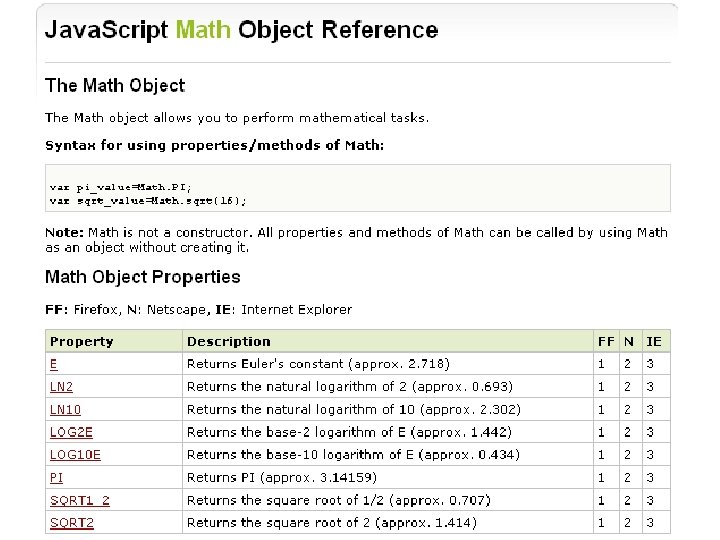This screenshot has height=540, width=720.
Task: Click the LN2 property link
Action: click(61, 387)
